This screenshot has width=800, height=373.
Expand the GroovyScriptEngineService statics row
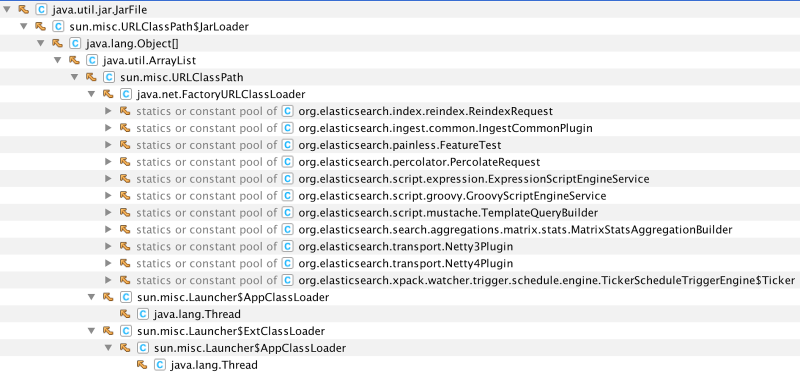pos(108,195)
